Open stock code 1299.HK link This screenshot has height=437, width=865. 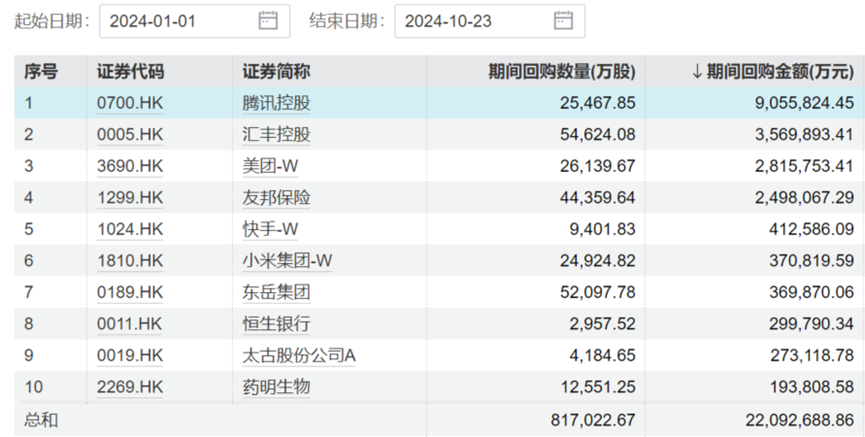tap(130, 198)
